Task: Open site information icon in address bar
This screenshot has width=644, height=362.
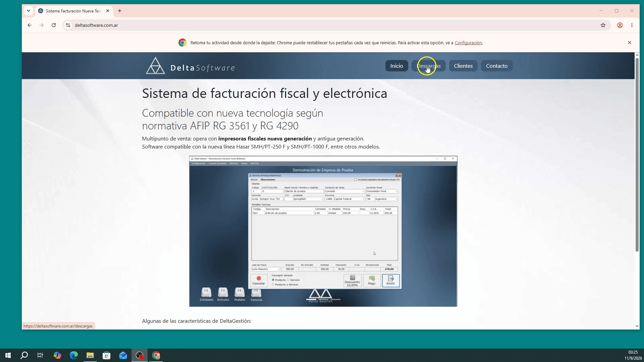Action: coord(68,25)
